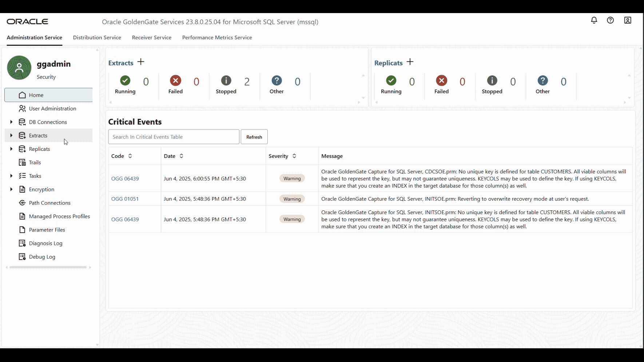Viewport: 644px width, 362px height.
Task: Open the Receiver Service tab
Action: 152,37
